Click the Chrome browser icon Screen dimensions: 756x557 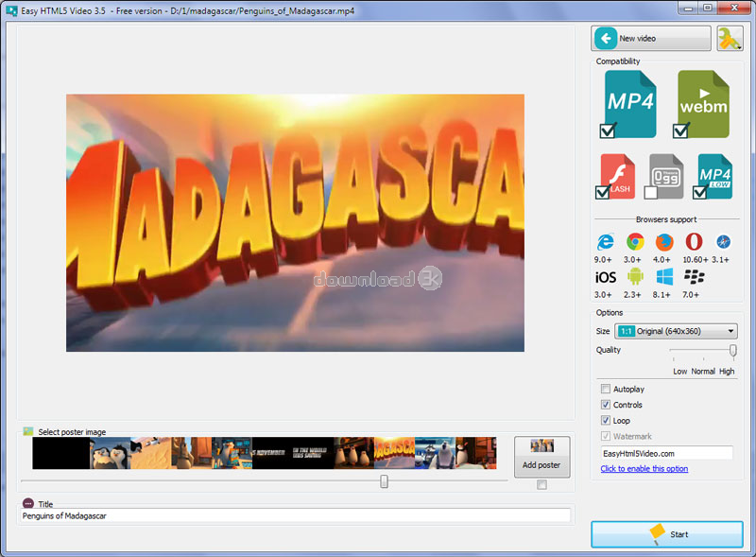(x=635, y=242)
